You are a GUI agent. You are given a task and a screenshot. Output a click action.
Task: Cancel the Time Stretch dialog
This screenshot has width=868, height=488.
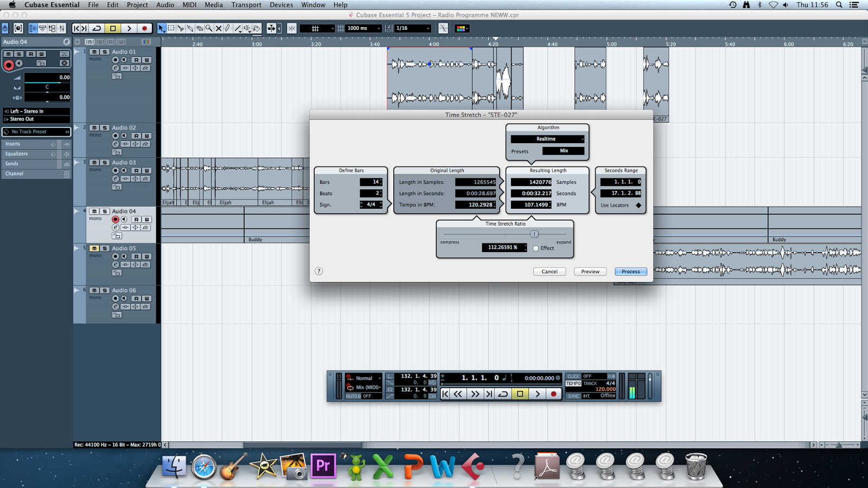coord(550,272)
